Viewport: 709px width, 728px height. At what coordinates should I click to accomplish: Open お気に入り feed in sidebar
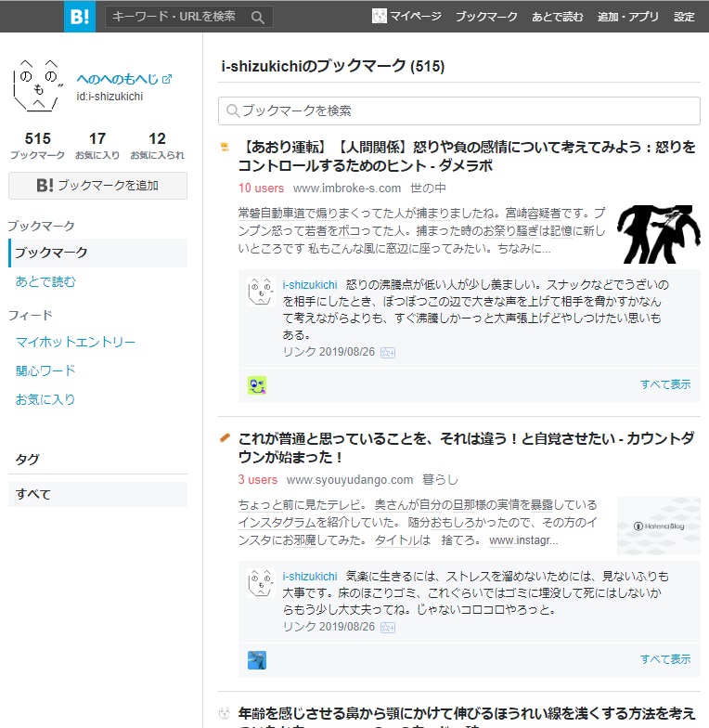coord(45,399)
